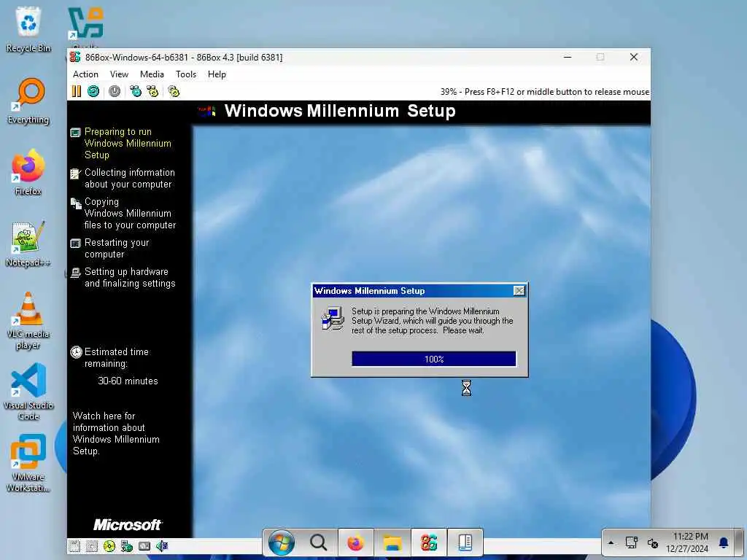
Task: Click the CD-ROM disc status bar icon
Action: (x=109, y=546)
